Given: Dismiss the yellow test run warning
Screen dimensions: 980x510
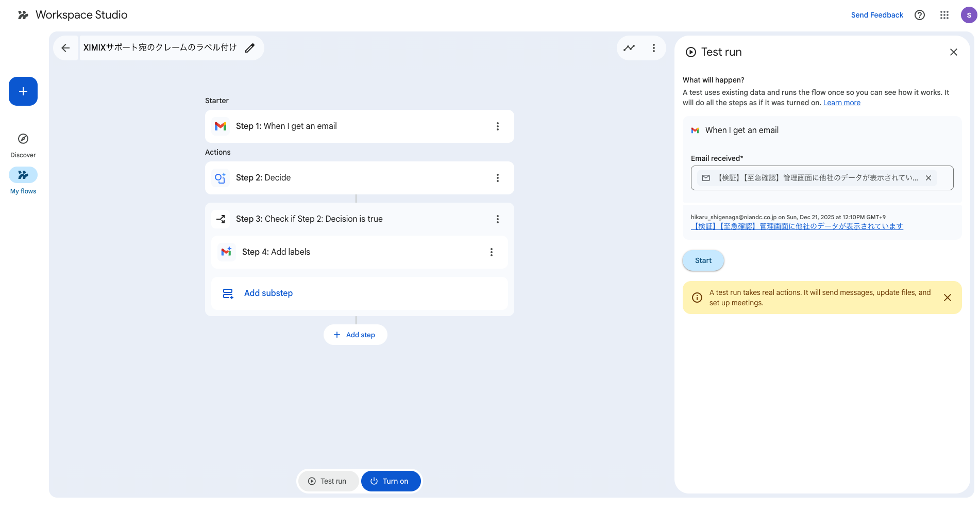Looking at the screenshot, I should tap(947, 298).
